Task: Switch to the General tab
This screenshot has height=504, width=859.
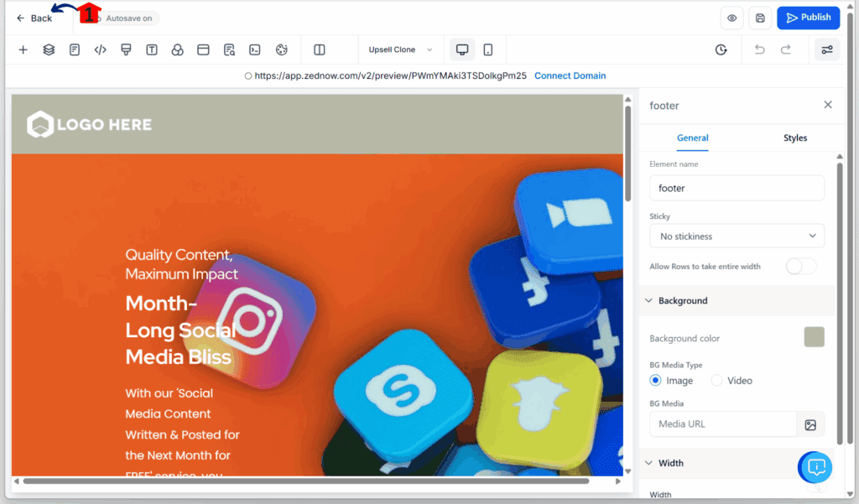Action: tap(692, 138)
